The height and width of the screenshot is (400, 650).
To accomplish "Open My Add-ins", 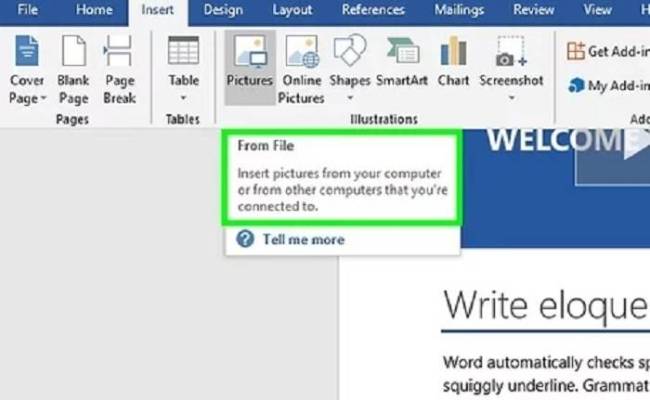I will 609,85.
